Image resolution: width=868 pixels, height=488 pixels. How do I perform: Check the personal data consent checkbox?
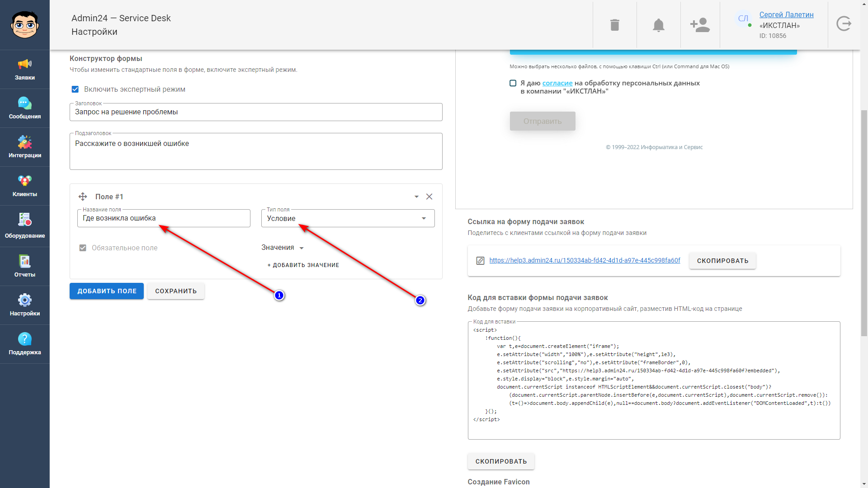point(513,83)
